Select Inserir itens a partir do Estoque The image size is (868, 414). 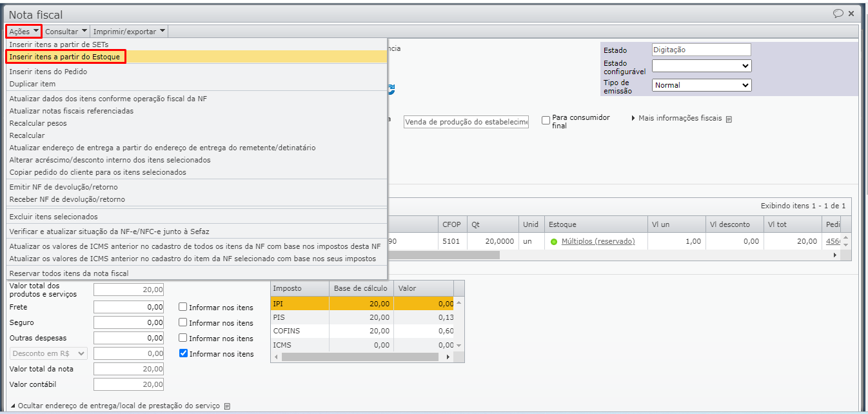point(197,57)
